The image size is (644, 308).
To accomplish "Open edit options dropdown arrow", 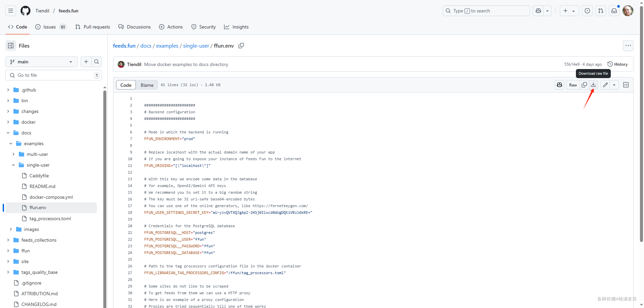I will [x=614, y=85].
